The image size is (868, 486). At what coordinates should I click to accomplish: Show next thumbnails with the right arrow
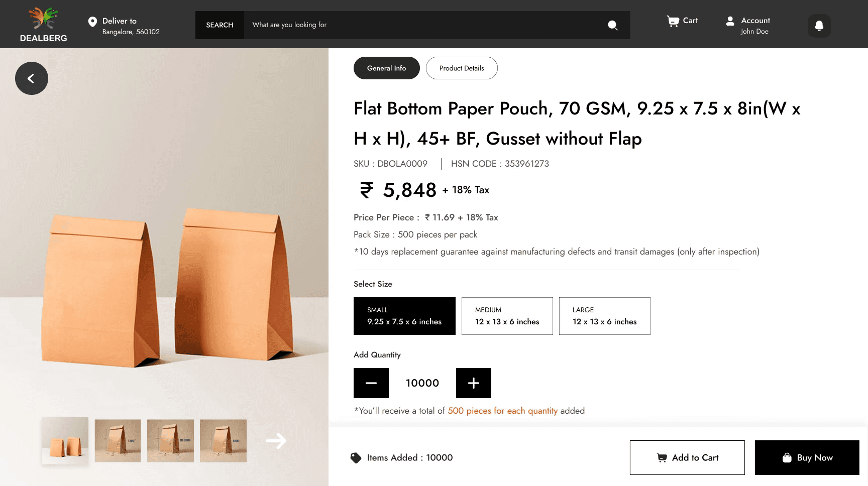(276, 441)
